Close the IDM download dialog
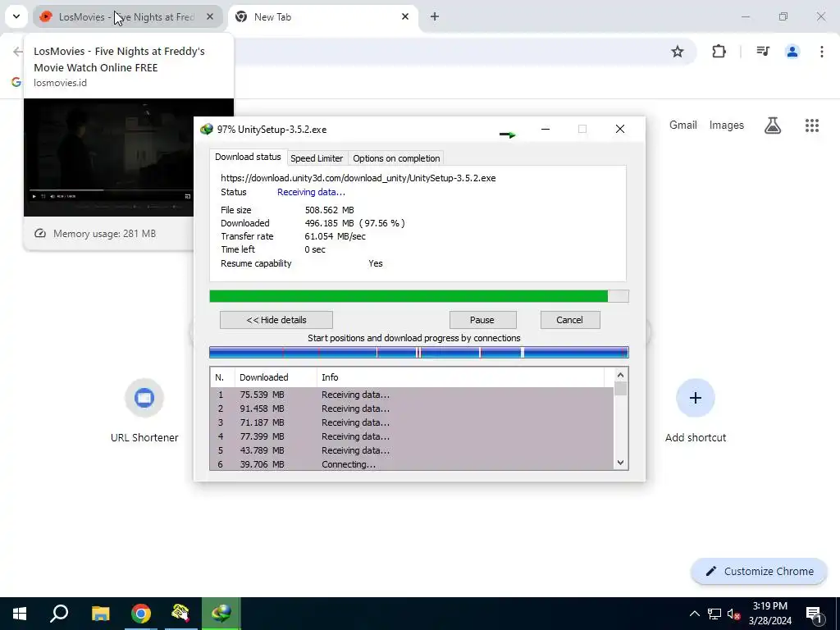The width and height of the screenshot is (840, 630). click(620, 129)
